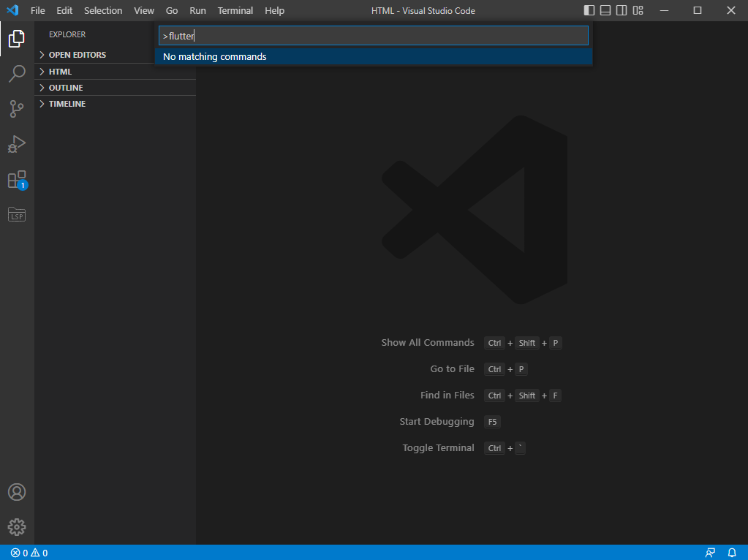The height and width of the screenshot is (560, 748).
Task: Maximize the Visual Studio Code window
Action: tap(698, 10)
